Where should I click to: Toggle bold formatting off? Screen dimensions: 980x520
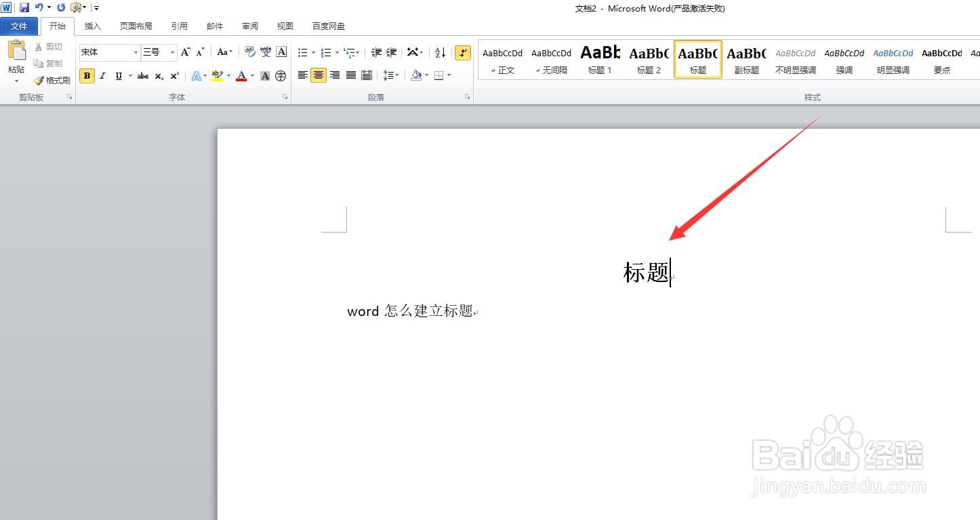click(87, 75)
